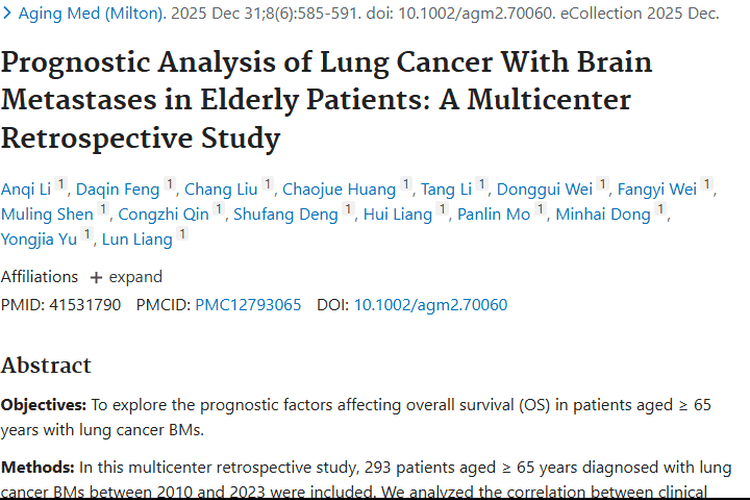Click the last author Lun Liang
This screenshot has height=500, width=750.
[x=137, y=240]
